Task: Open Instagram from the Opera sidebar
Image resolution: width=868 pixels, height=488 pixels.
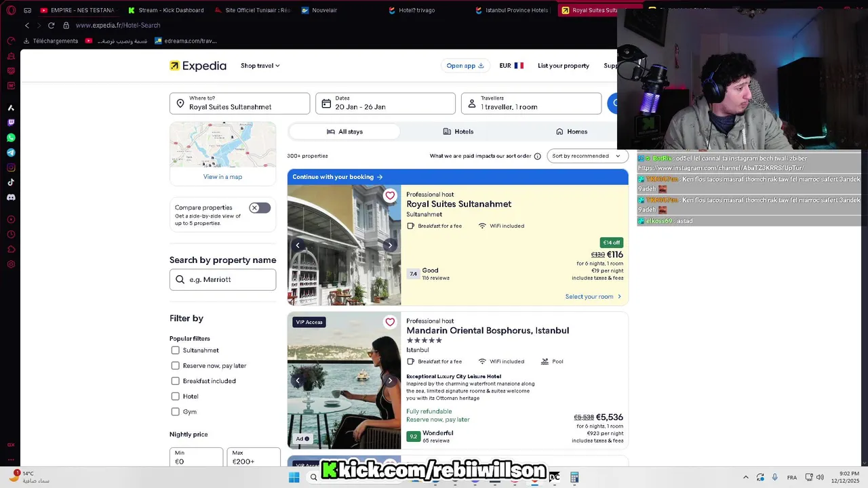Action: [x=11, y=167]
